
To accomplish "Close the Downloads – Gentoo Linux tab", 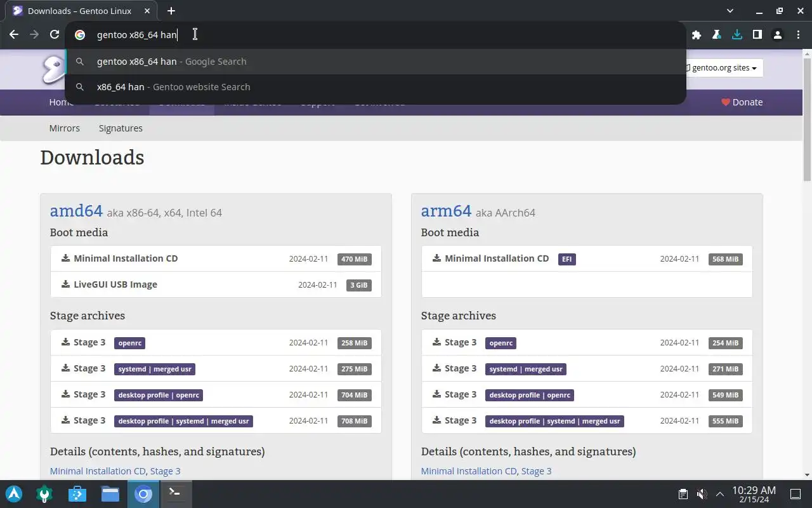I will [x=147, y=11].
